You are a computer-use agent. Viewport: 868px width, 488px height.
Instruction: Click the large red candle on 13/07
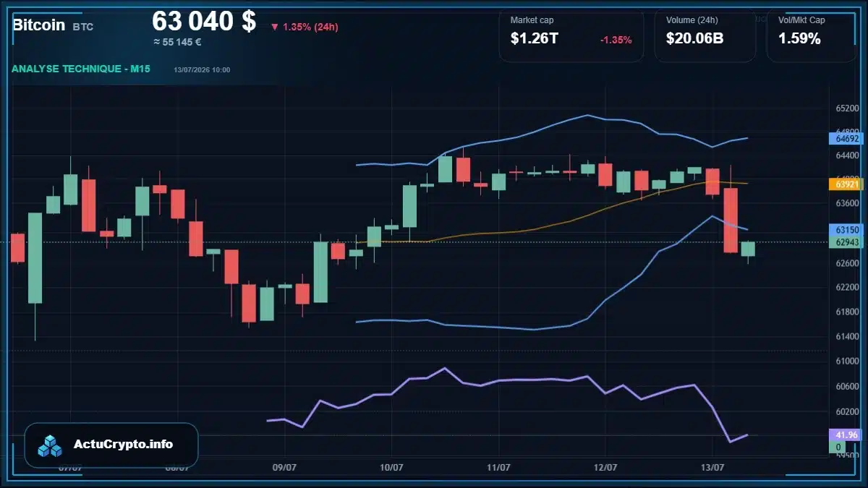(x=731, y=220)
